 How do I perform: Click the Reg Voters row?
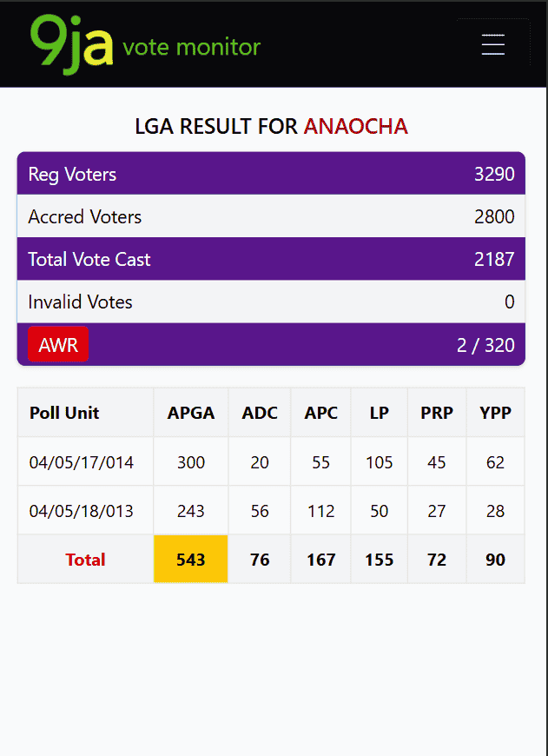pos(271,174)
